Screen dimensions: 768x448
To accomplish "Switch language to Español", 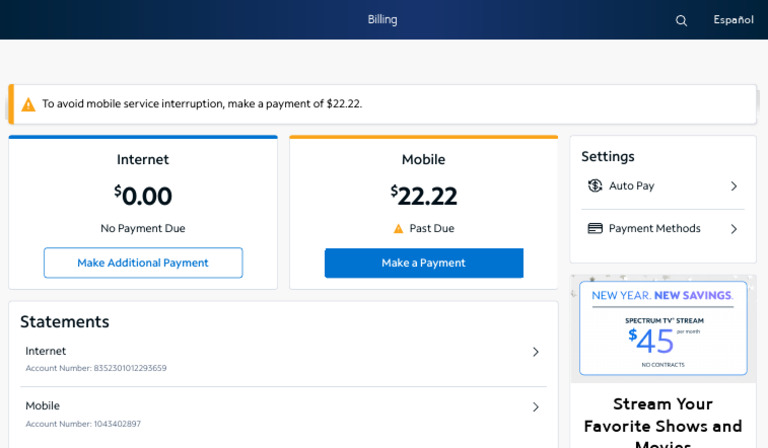I will 733,20.
